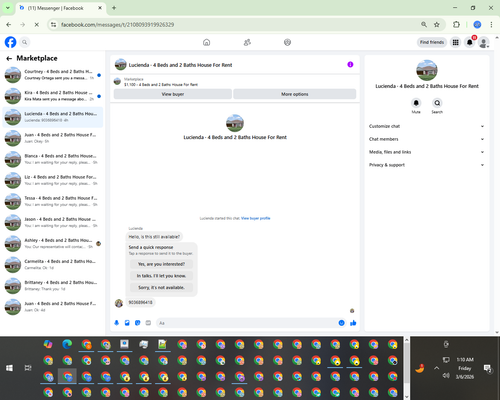Screen dimensions: 500x400
Task: Open the Groups icon in top navigation
Action: (x=287, y=42)
